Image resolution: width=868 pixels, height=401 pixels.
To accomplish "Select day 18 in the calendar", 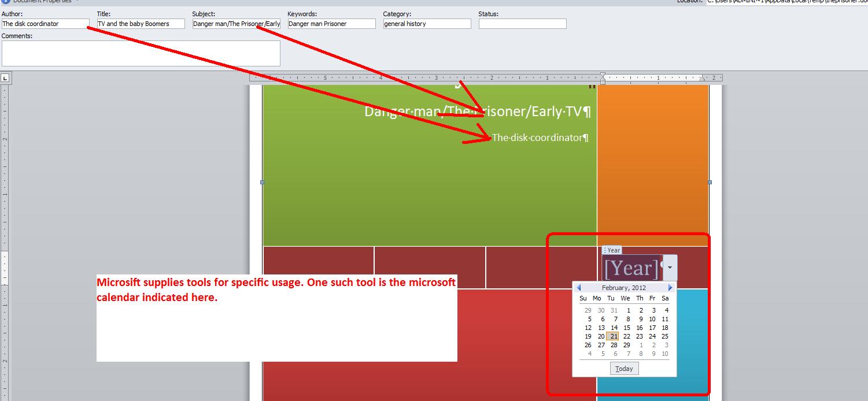I will (665, 328).
